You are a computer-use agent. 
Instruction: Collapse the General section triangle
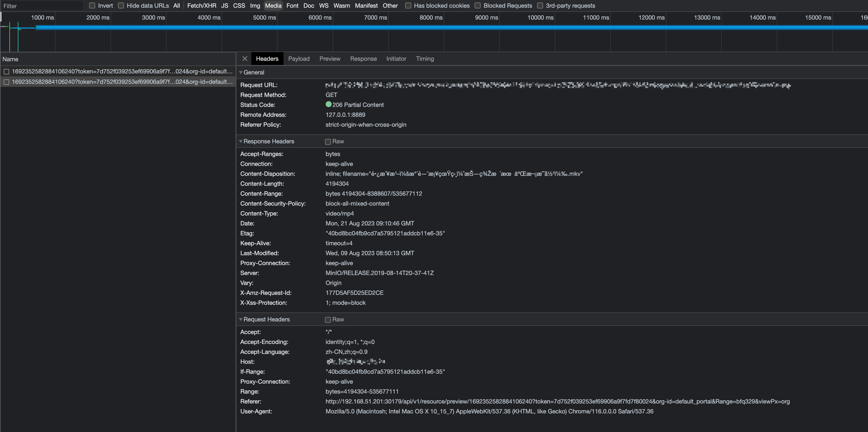coord(241,72)
